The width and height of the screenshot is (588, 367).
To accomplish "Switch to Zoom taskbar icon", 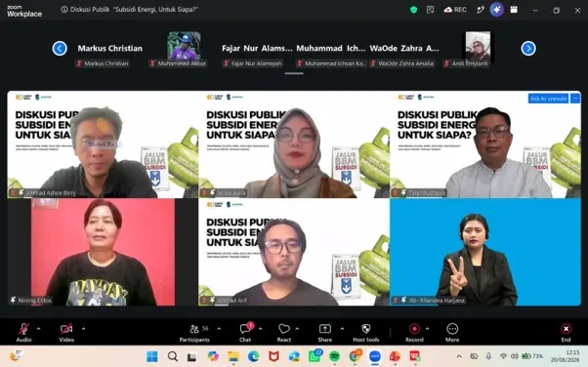I will coord(375,356).
